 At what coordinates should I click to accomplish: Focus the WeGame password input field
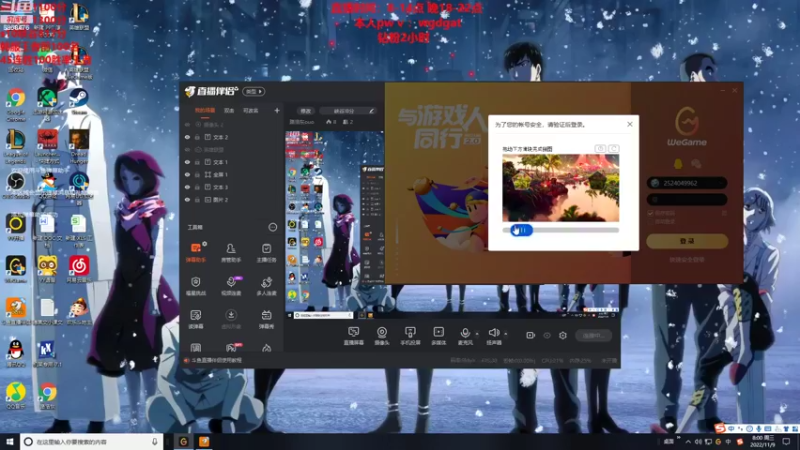click(687, 199)
